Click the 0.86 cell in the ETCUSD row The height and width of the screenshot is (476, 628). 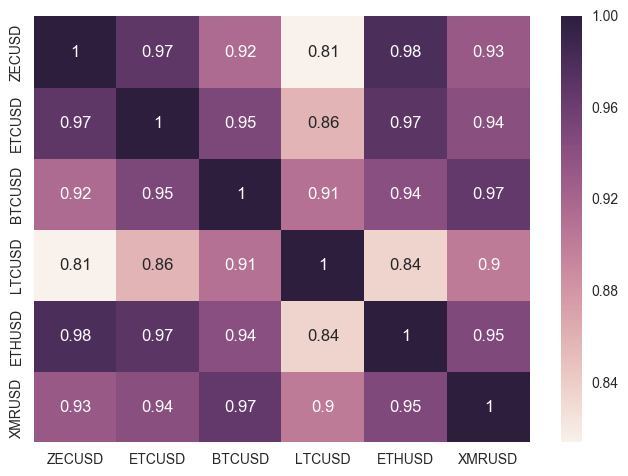click(x=322, y=123)
